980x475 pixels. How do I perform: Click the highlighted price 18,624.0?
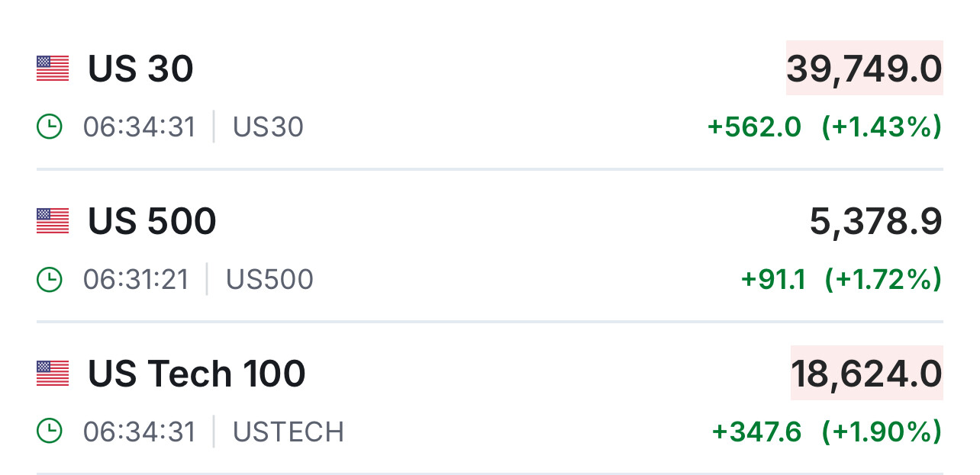pyautogui.click(x=866, y=374)
